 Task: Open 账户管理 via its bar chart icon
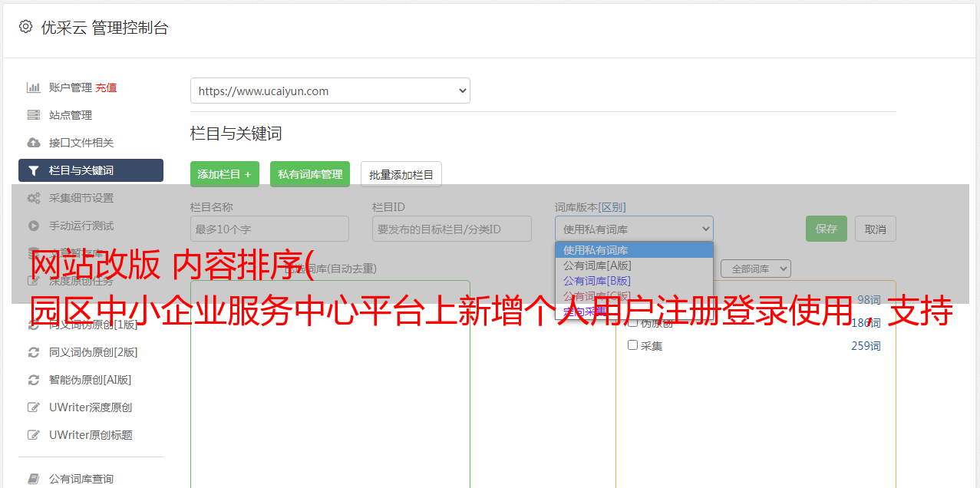click(x=33, y=87)
